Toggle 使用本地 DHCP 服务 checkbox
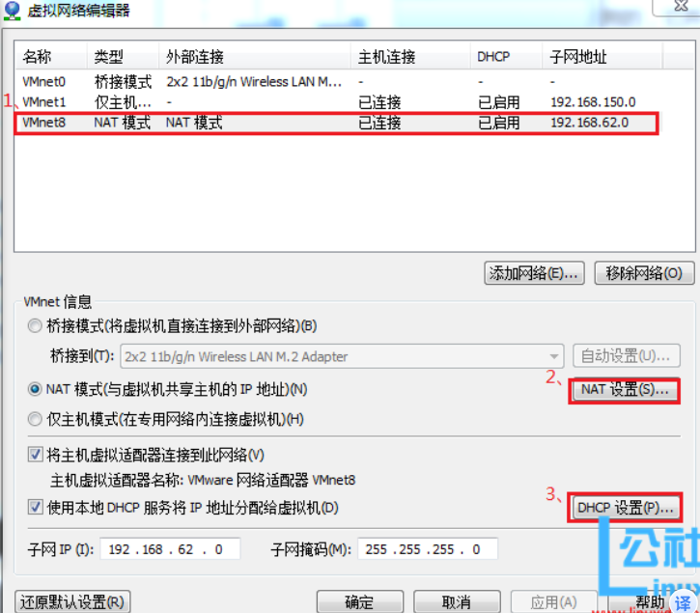Image resolution: width=700 pixels, height=613 pixels. click(x=36, y=507)
